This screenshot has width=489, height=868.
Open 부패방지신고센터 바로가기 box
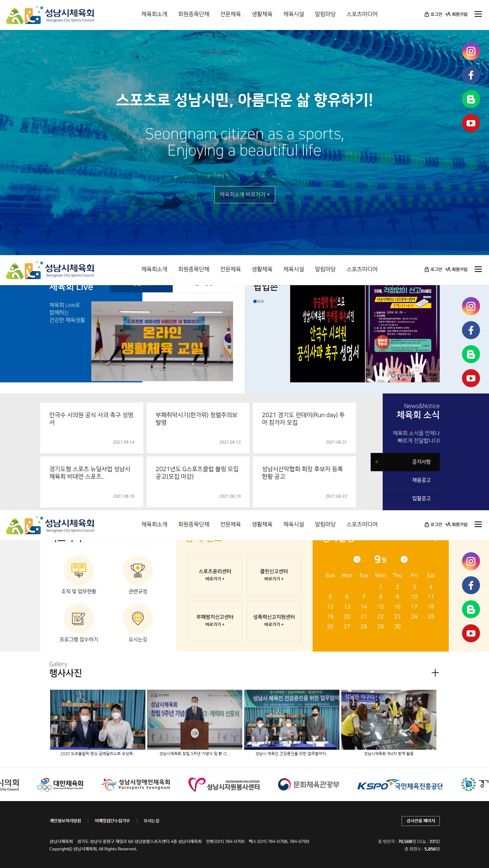click(215, 621)
